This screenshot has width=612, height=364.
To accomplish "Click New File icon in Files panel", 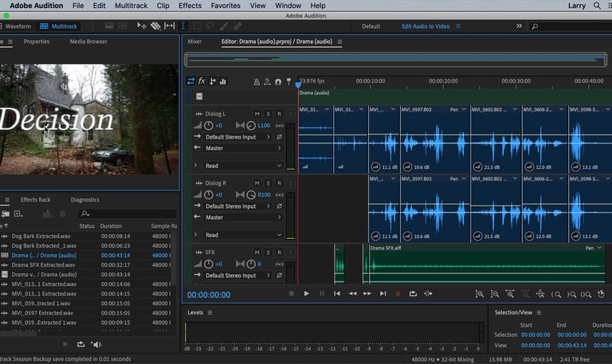I will point(18,213).
